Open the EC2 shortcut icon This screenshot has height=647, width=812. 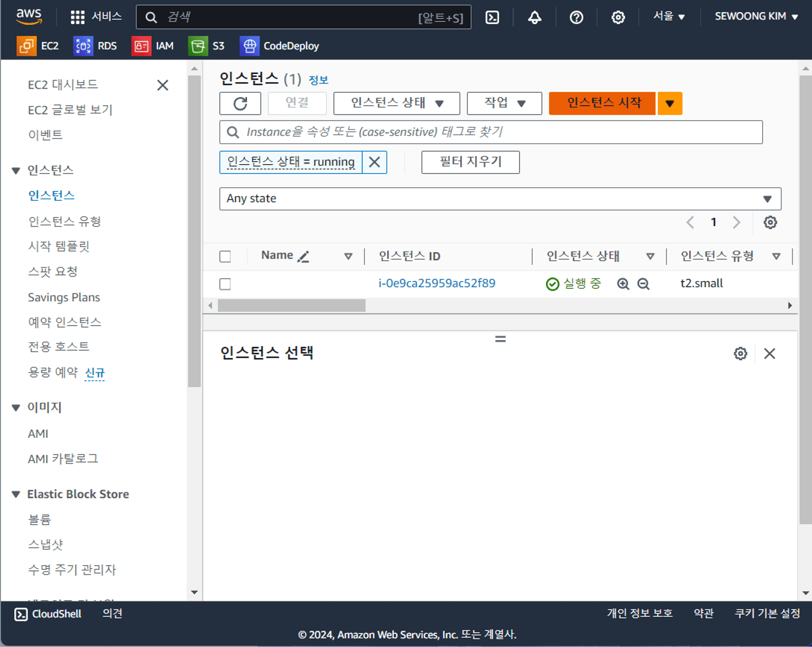pyautogui.click(x=27, y=46)
